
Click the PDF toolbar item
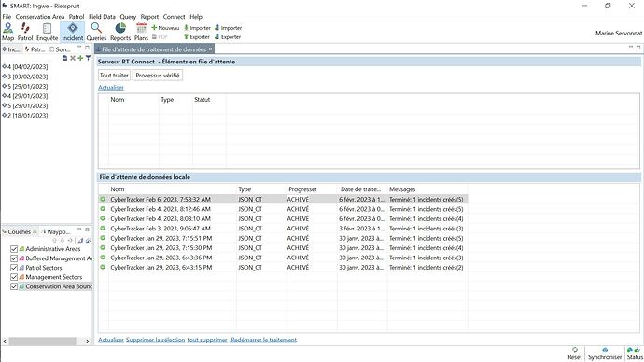(x=160, y=37)
